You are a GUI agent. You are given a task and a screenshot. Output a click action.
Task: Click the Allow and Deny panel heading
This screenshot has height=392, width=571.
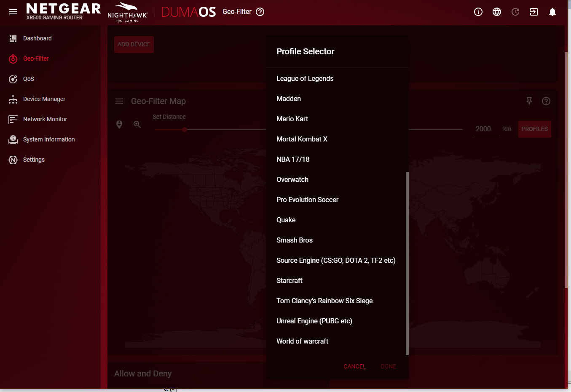pos(143,373)
